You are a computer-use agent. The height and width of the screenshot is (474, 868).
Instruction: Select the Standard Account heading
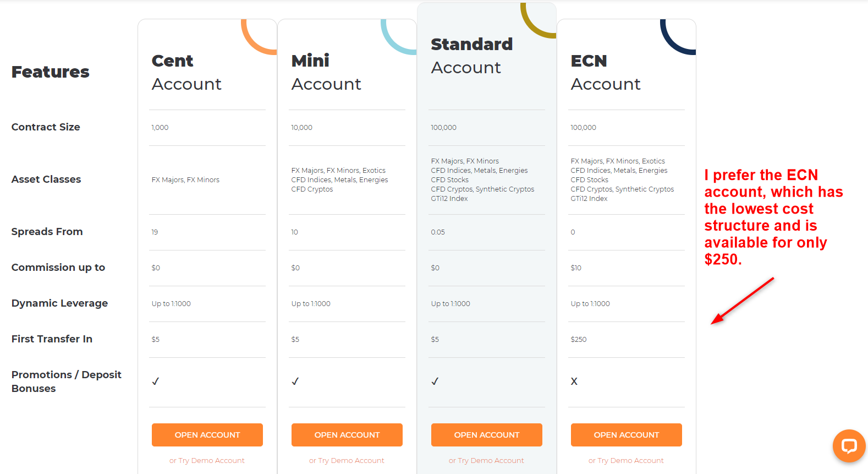471,55
